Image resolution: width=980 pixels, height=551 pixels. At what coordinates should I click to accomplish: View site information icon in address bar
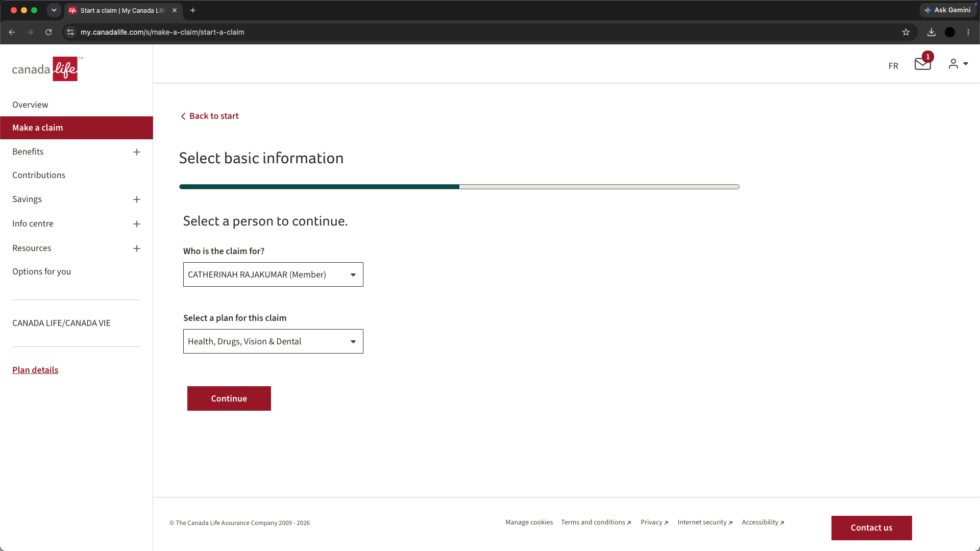coord(70,32)
